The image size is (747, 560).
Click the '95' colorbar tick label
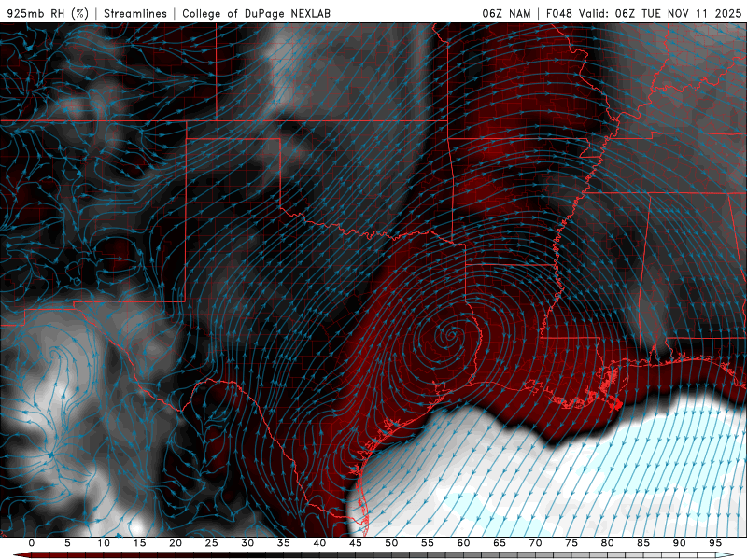click(715, 543)
